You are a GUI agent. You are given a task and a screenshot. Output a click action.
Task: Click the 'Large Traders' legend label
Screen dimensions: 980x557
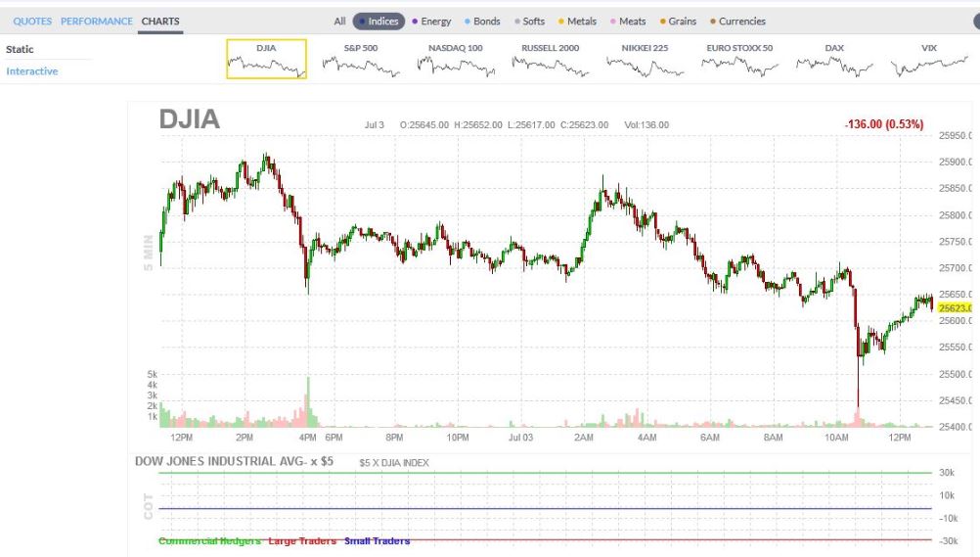pos(302,540)
